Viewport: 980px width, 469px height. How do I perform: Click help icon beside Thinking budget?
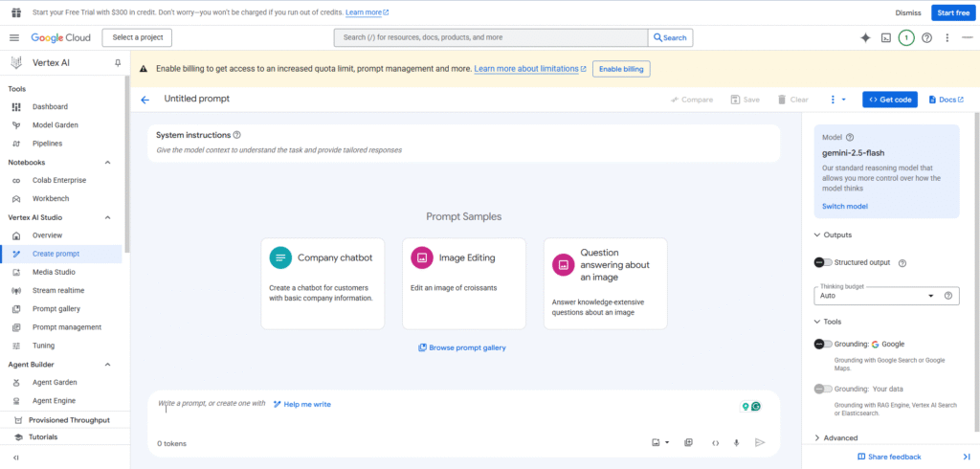pyautogui.click(x=948, y=296)
